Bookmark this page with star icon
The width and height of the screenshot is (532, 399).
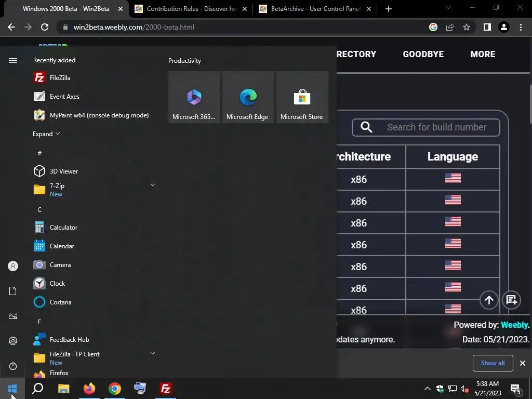point(467,27)
